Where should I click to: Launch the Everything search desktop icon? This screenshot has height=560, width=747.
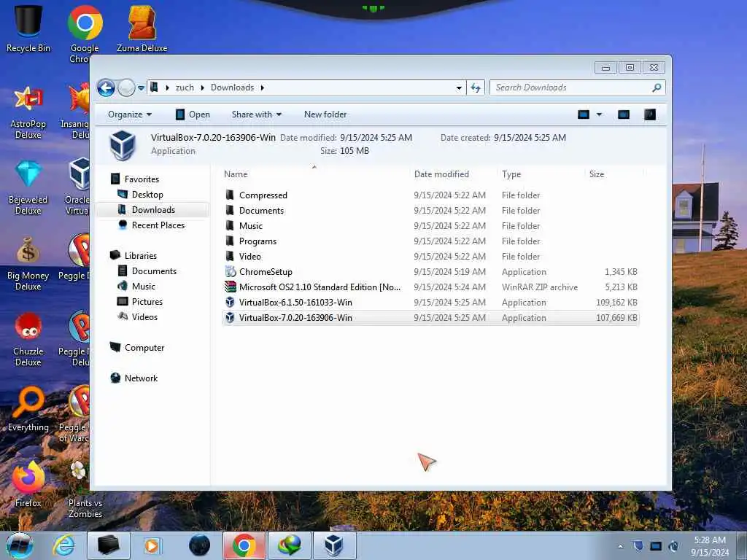28,410
